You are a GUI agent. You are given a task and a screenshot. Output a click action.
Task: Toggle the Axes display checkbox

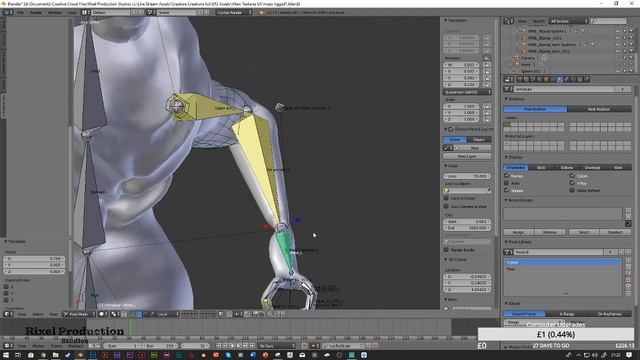[507, 183]
